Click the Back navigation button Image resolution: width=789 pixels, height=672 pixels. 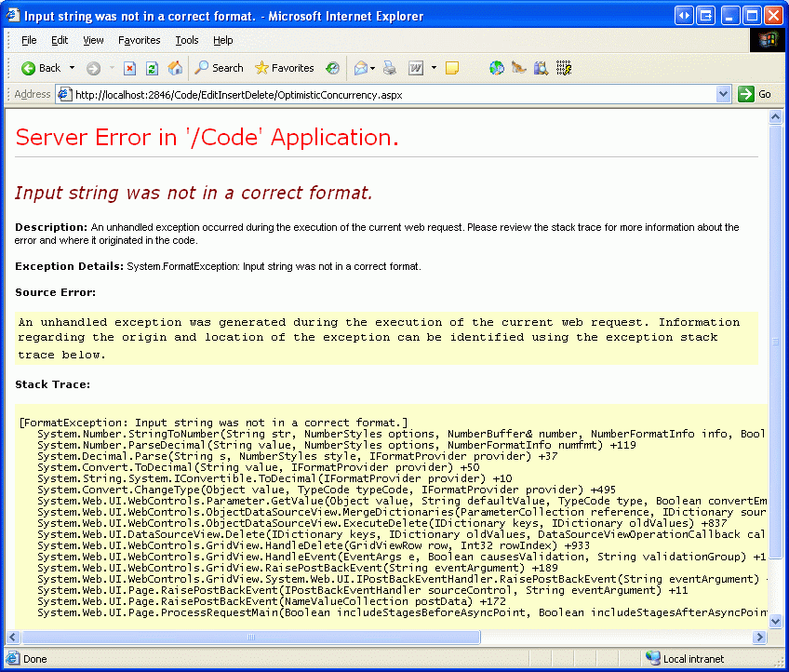(41, 68)
